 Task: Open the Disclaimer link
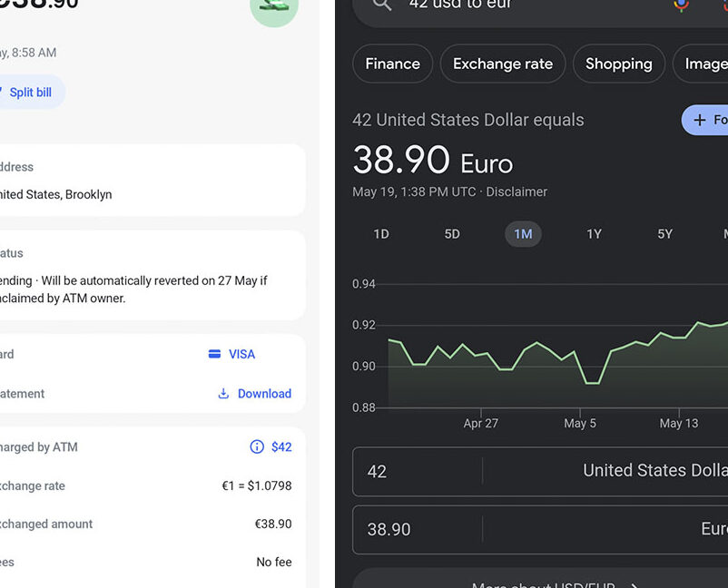(x=516, y=192)
